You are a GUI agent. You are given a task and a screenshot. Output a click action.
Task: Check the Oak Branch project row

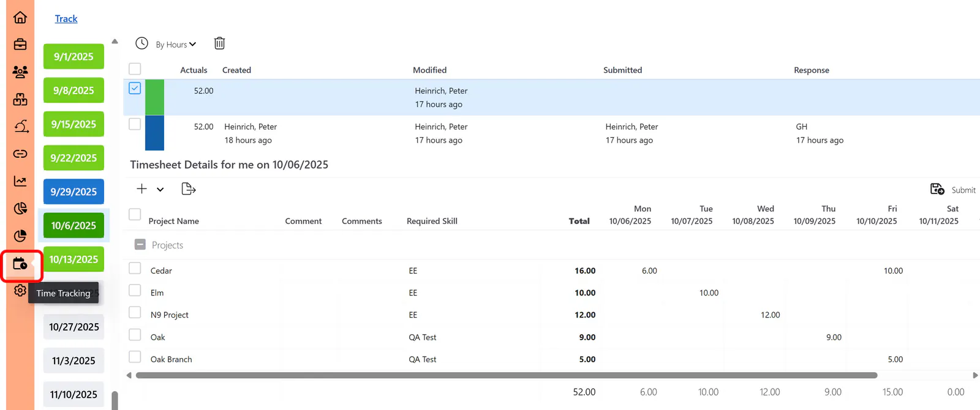135,356
